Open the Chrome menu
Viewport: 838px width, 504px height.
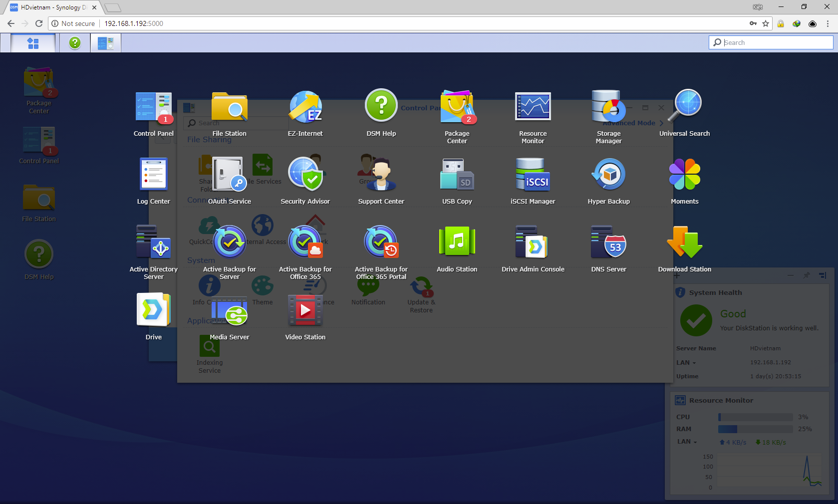point(828,23)
